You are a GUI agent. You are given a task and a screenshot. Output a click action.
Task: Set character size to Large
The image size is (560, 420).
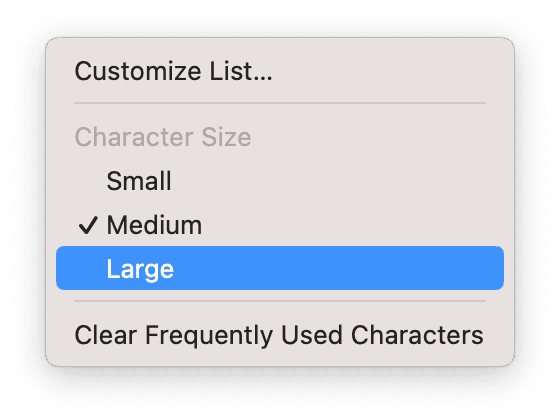(280, 268)
